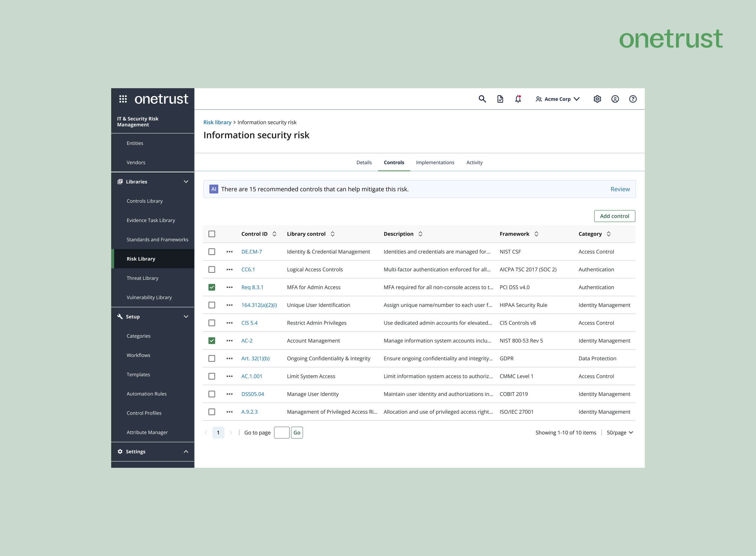Click the Add control button
The height and width of the screenshot is (556, 756).
(614, 216)
